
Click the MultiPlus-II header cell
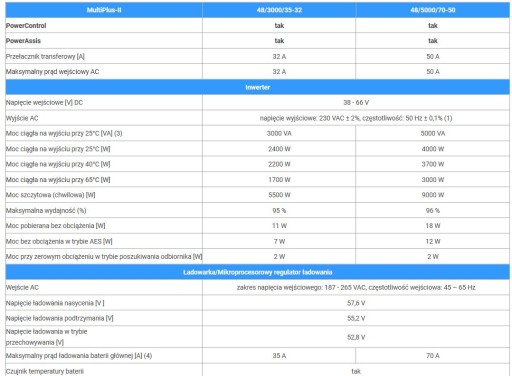coord(104,10)
